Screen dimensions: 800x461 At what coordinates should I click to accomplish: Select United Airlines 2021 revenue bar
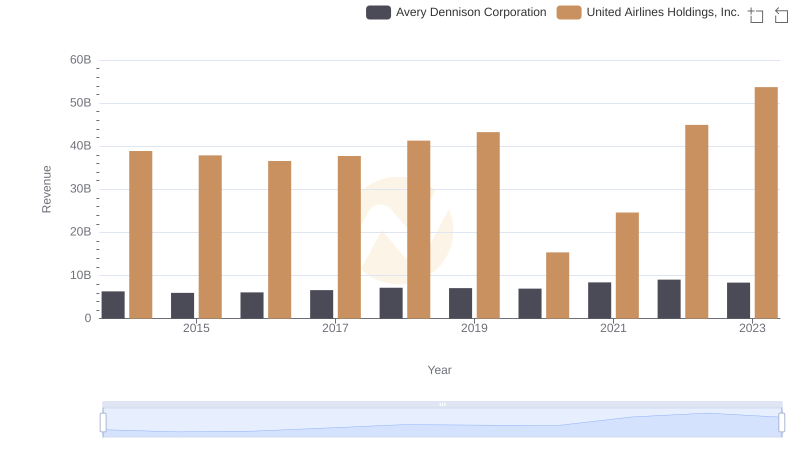(x=627, y=265)
